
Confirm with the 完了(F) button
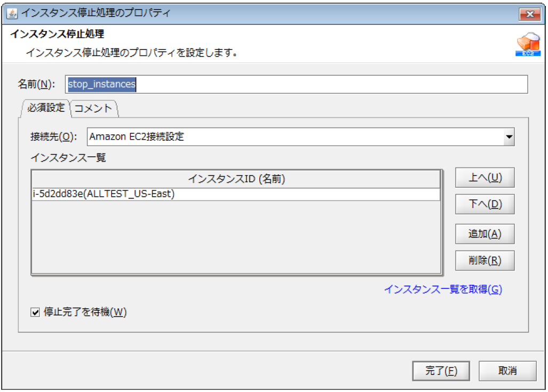pyautogui.click(x=441, y=371)
